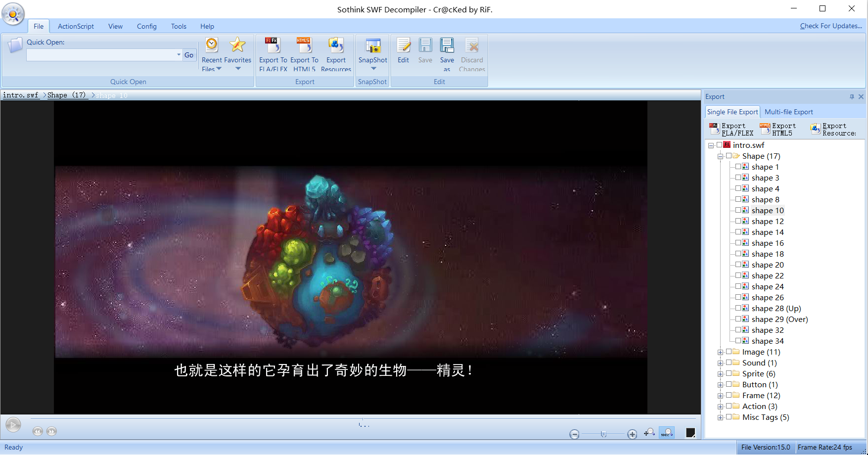The image size is (868, 455).
Task: Collapse the intro.swf tree node
Action: (711, 145)
